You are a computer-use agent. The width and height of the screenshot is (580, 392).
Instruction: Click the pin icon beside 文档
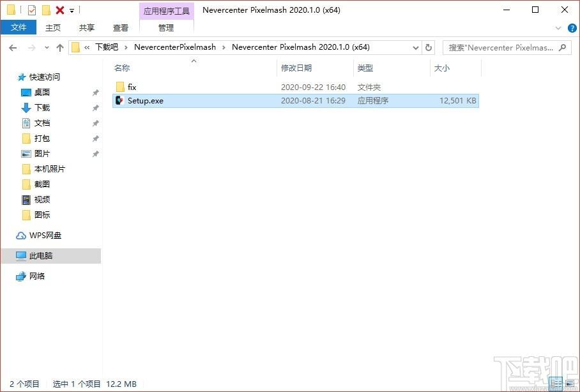click(x=95, y=123)
